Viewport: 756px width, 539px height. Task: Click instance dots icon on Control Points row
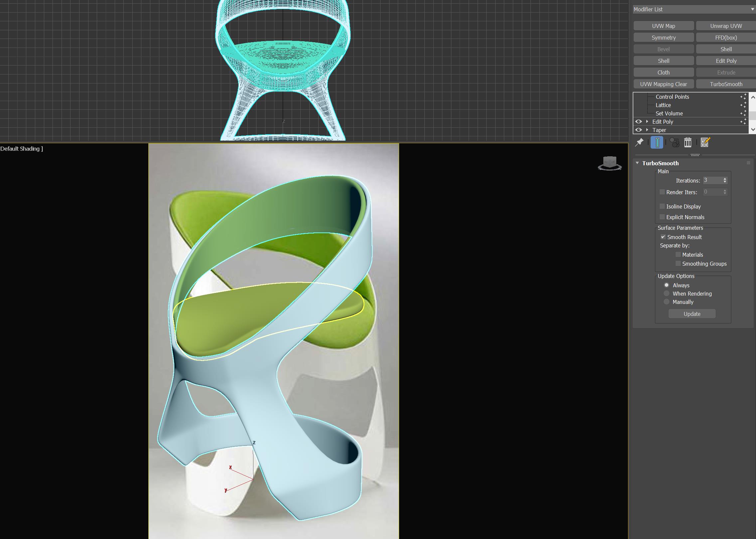click(x=743, y=96)
